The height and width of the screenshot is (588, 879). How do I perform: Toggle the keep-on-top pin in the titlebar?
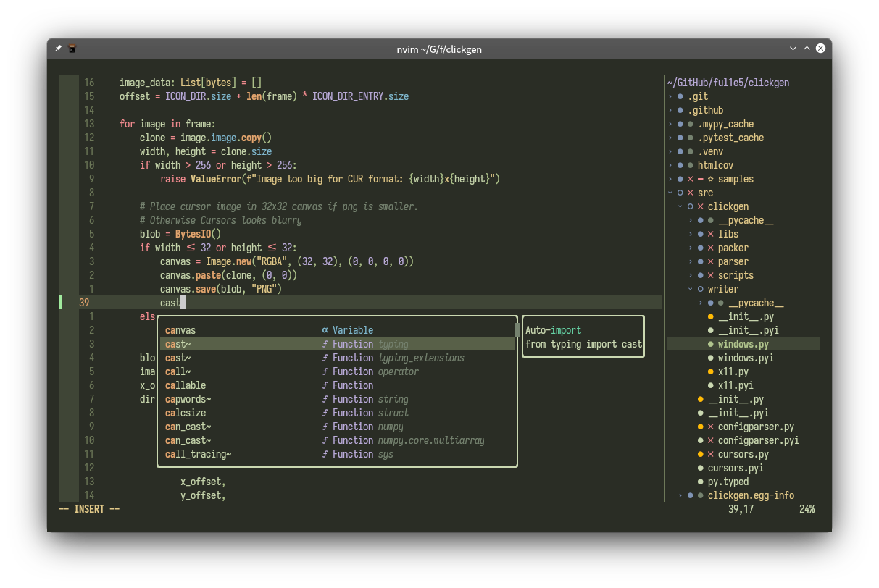(58, 48)
